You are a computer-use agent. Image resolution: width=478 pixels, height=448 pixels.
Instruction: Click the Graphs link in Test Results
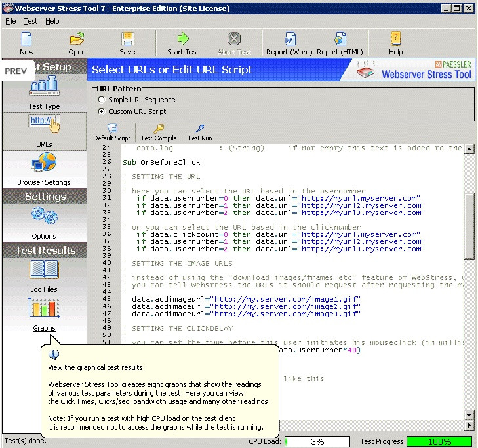tap(44, 328)
